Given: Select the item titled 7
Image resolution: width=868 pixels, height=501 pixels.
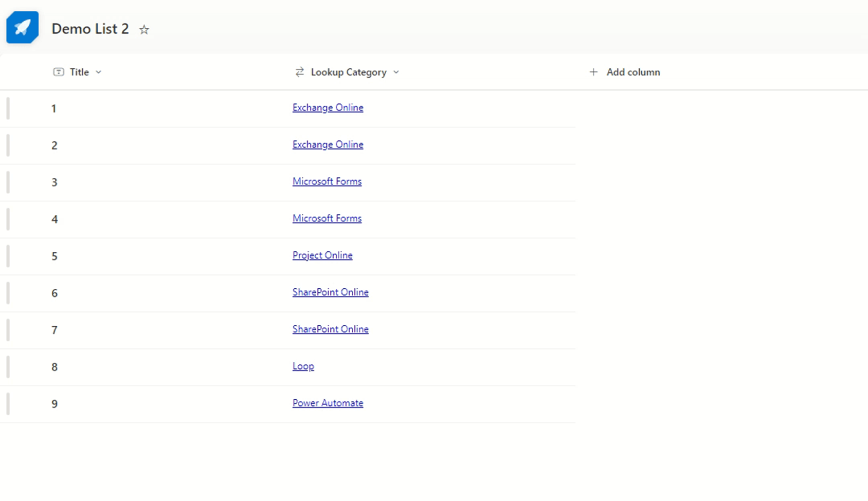Looking at the screenshot, I should [x=55, y=330].
